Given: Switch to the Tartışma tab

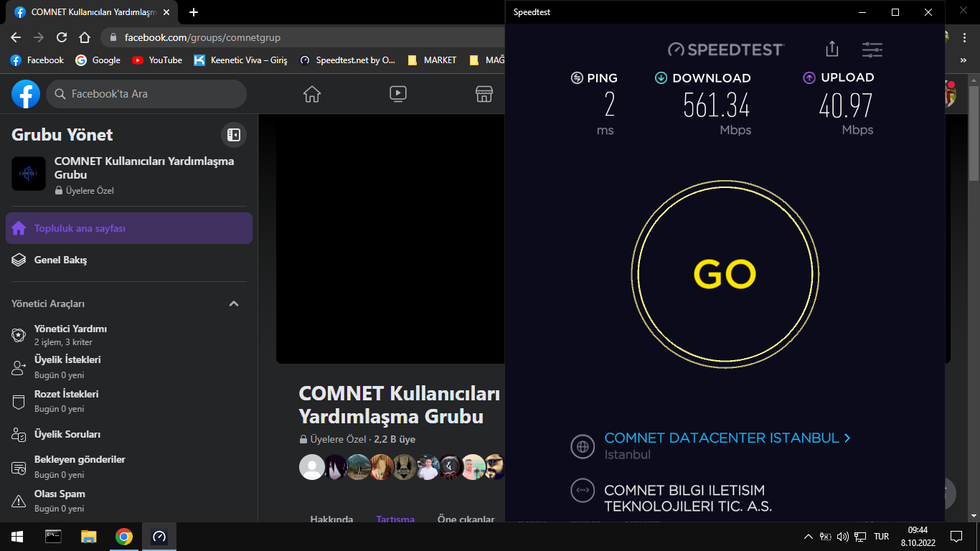Looking at the screenshot, I should (395, 519).
